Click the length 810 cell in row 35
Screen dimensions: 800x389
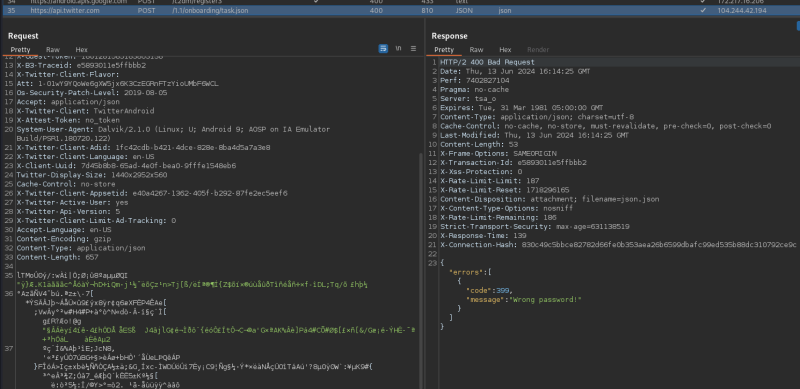pos(428,10)
